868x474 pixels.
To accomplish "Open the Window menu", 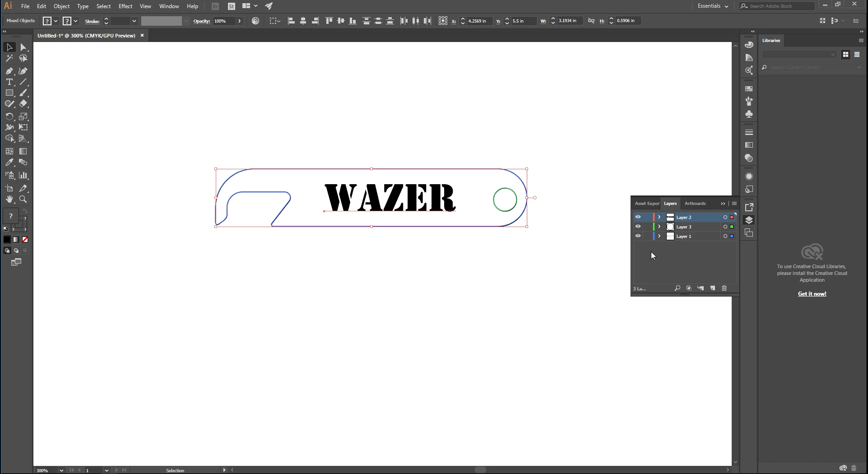I will [169, 6].
